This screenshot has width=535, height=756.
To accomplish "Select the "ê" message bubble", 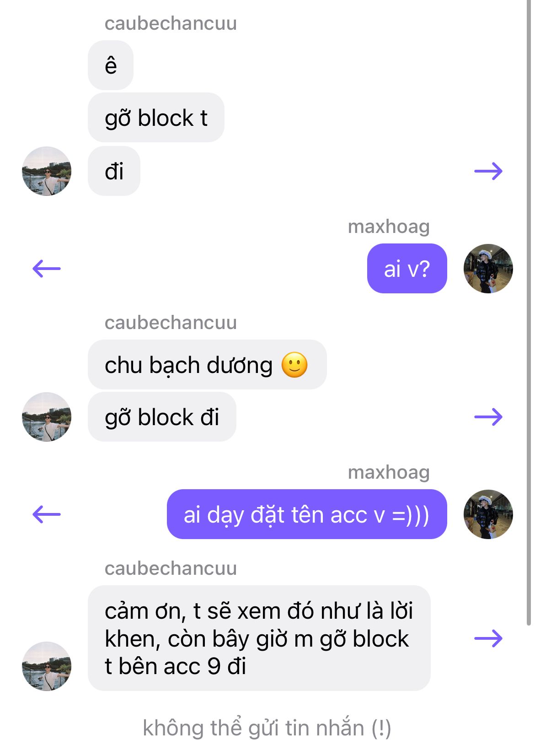I will (x=111, y=65).
